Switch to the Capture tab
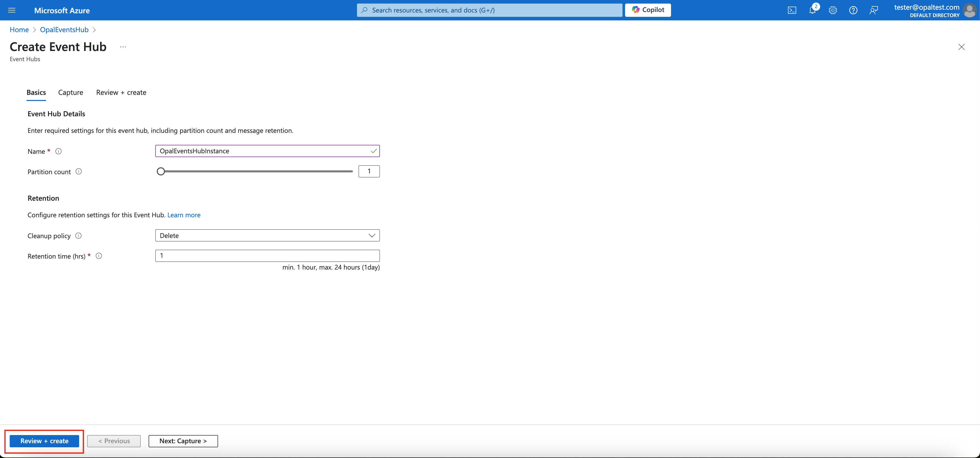 pos(70,92)
